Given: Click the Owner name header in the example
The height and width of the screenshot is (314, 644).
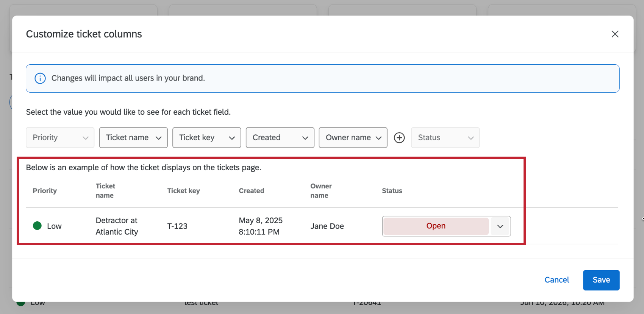Looking at the screenshot, I should pos(321,191).
